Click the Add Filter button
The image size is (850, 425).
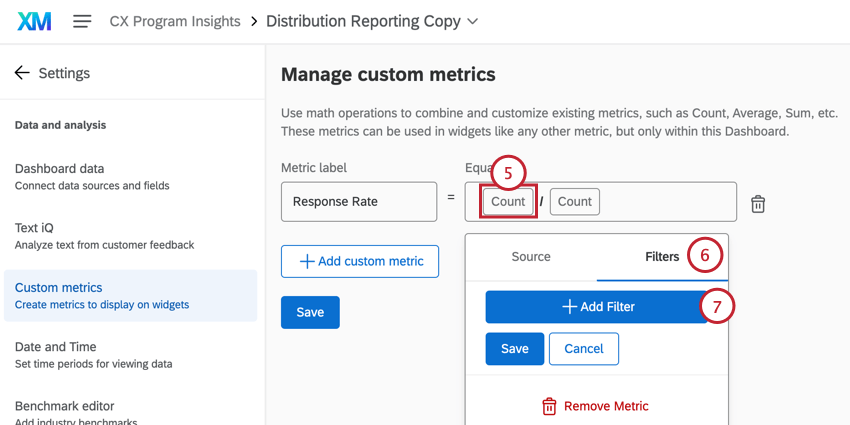click(x=597, y=307)
